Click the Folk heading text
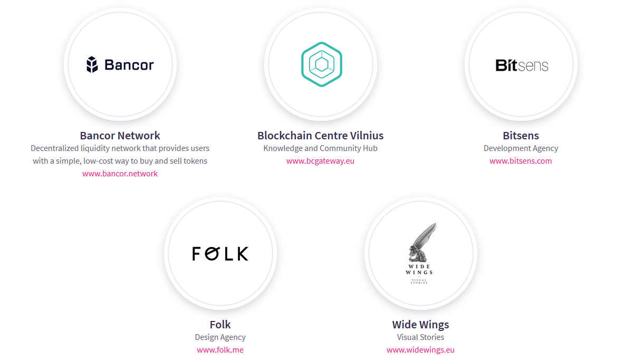The width and height of the screenshot is (644, 360). [x=220, y=325]
